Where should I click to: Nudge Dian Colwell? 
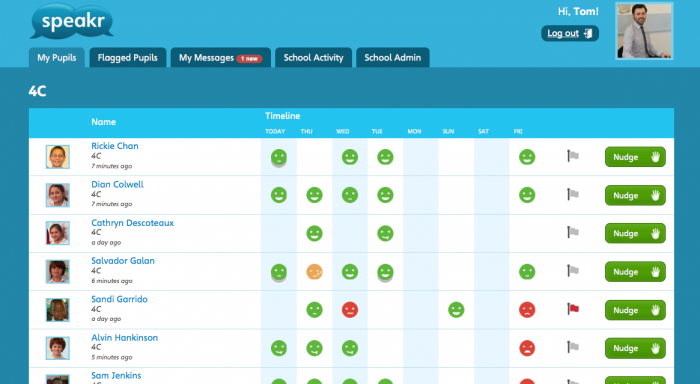coord(635,196)
